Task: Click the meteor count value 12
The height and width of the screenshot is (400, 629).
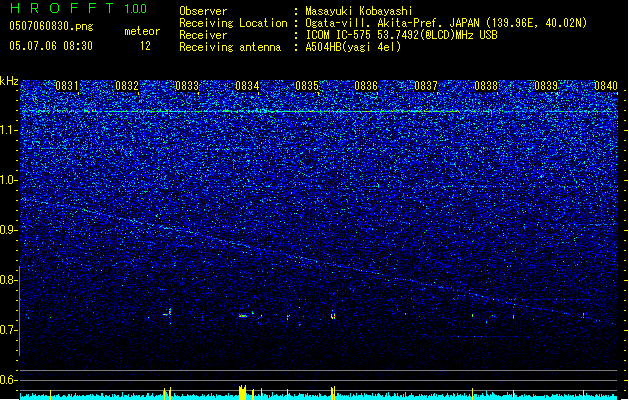Action: pos(145,46)
